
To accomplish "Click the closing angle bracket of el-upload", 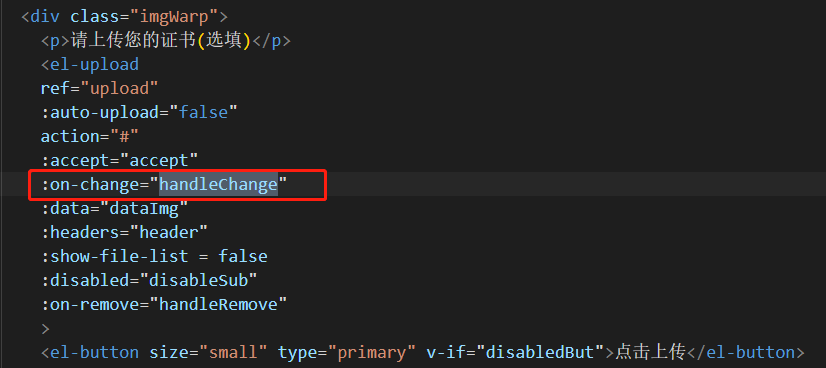I will 45,329.
